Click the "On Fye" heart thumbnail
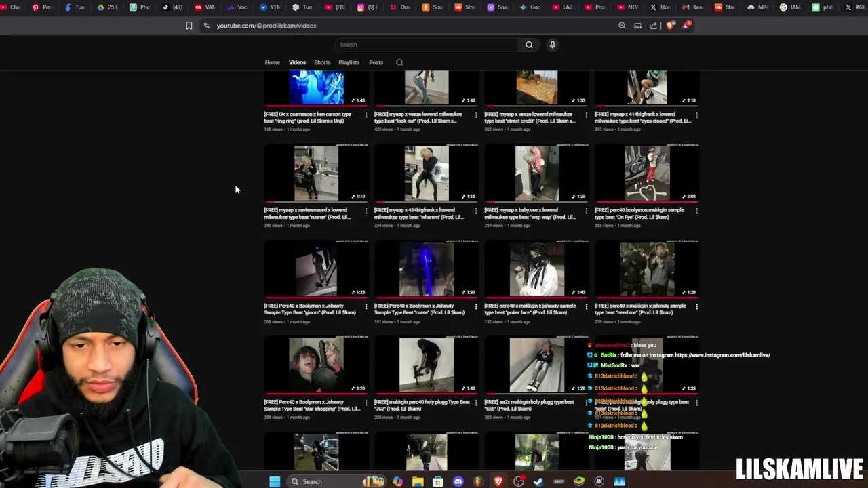868x488 pixels. point(647,173)
